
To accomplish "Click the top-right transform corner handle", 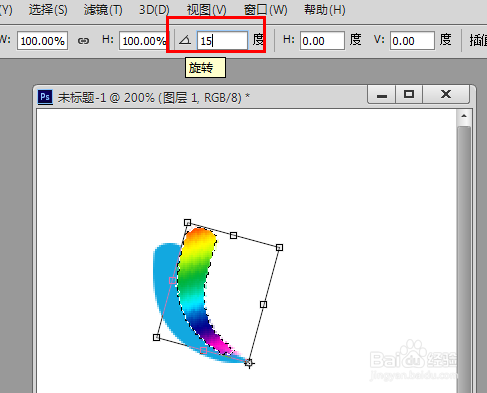I will pos(279,247).
